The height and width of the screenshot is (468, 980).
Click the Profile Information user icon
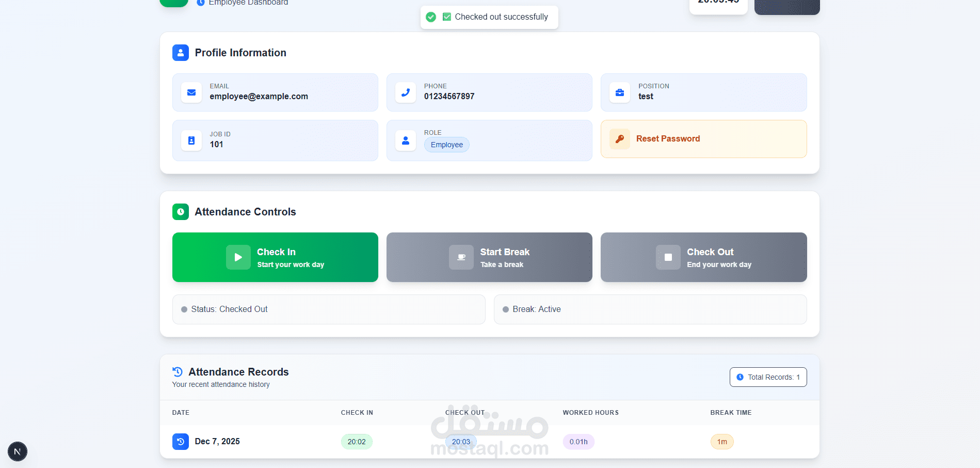click(x=181, y=53)
